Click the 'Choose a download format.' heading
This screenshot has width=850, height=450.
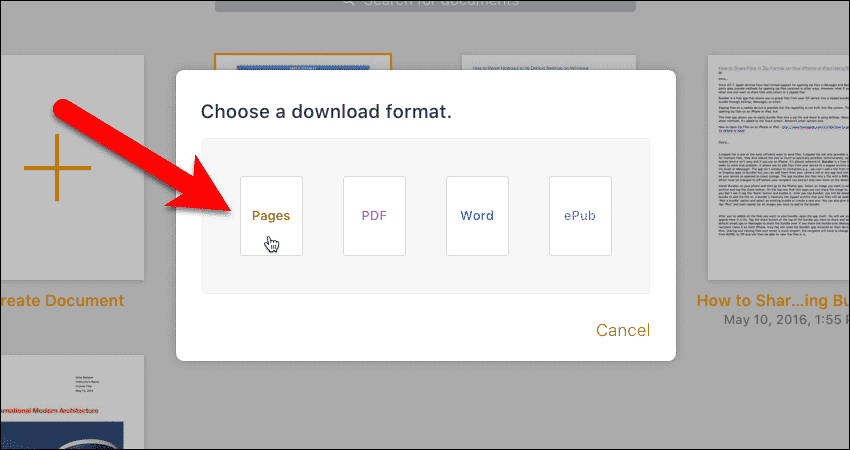[326, 111]
